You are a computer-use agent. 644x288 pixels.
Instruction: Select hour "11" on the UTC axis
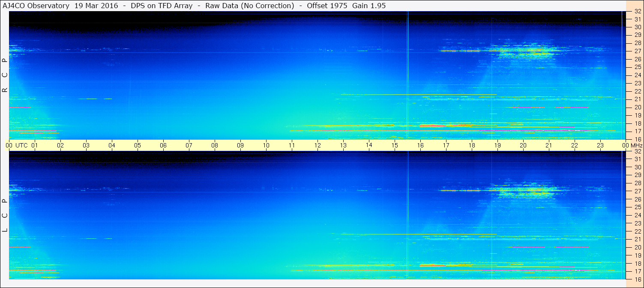click(x=292, y=145)
